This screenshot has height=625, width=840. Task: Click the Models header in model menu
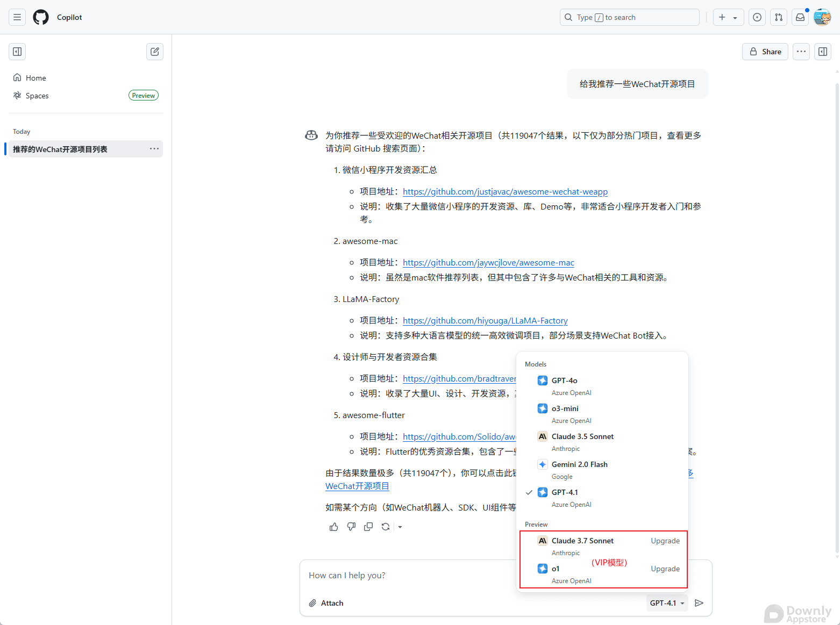(x=536, y=364)
